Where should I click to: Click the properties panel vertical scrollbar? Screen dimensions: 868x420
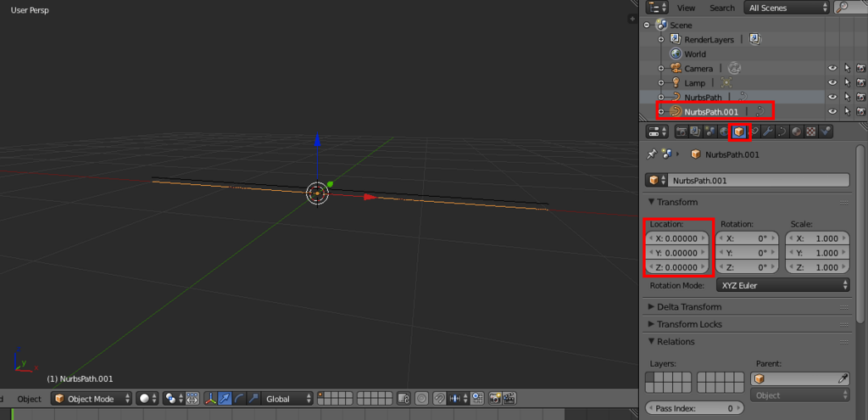(860, 232)
